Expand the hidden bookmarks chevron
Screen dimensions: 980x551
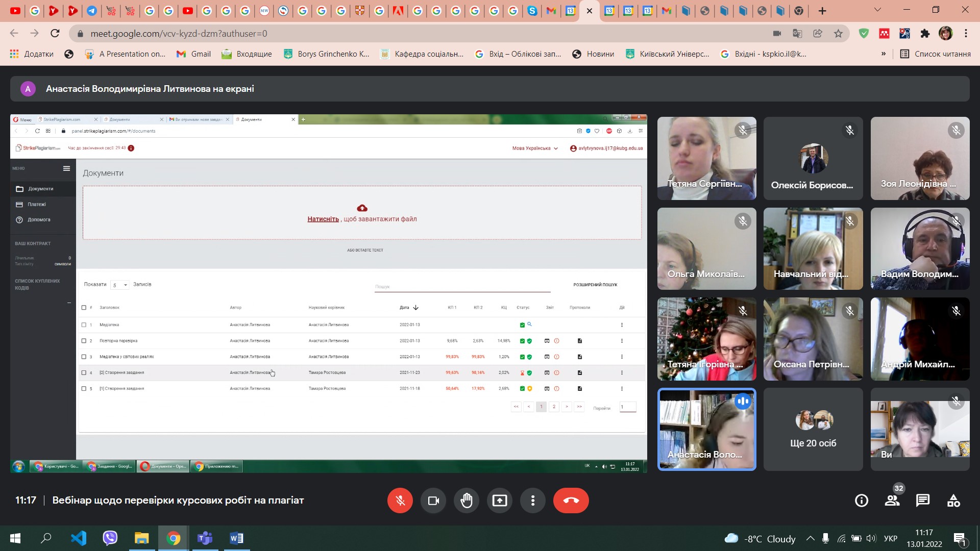click(x=884, y=54)
